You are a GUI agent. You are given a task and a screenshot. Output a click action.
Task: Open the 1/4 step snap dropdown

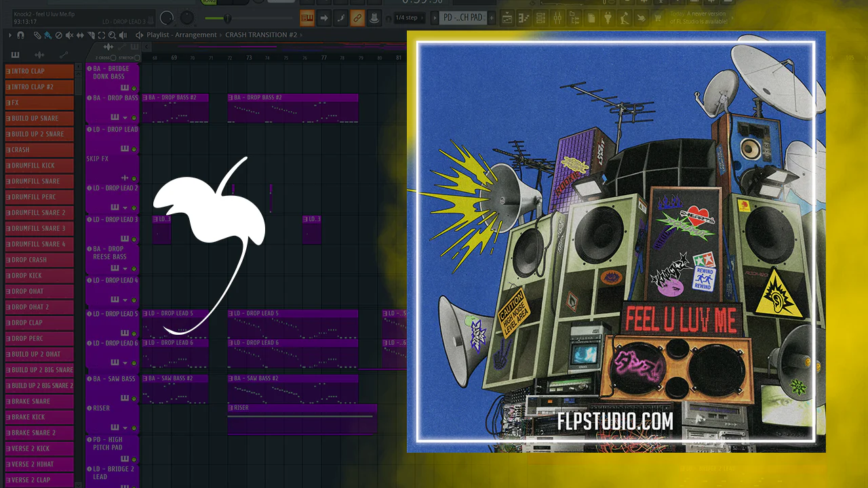[407, 18]
